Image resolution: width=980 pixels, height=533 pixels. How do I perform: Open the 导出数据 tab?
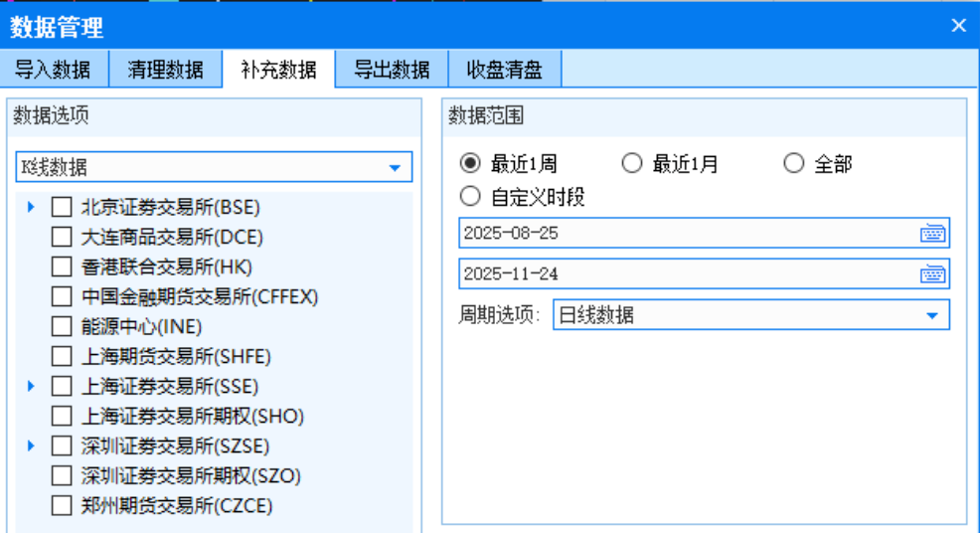coord(392,70)
